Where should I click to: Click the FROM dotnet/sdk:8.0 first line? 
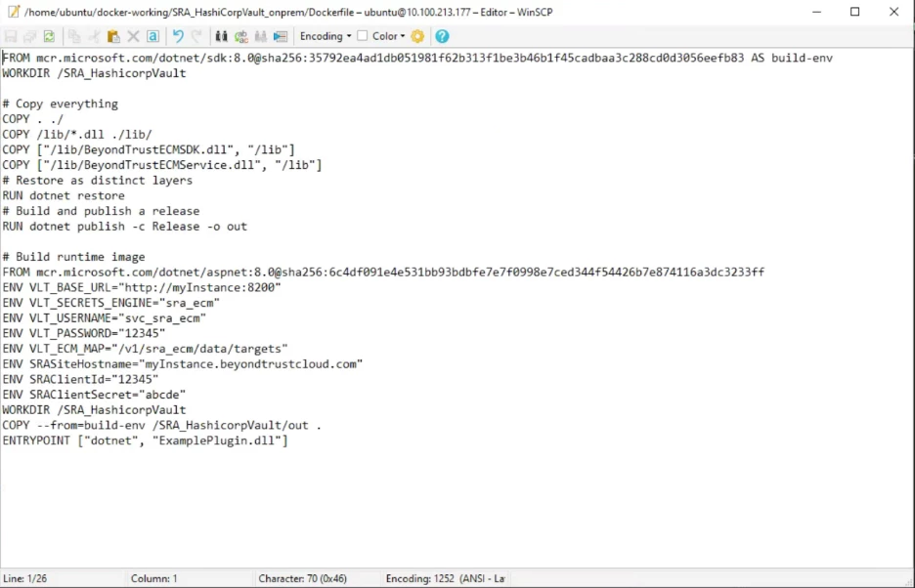pyautogui.click(x=417, y=58)
